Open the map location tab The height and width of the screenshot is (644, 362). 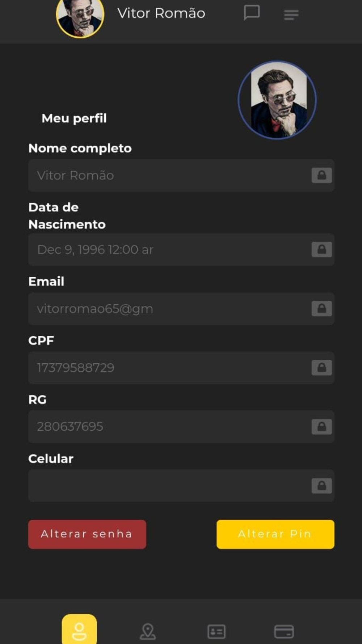148,631
